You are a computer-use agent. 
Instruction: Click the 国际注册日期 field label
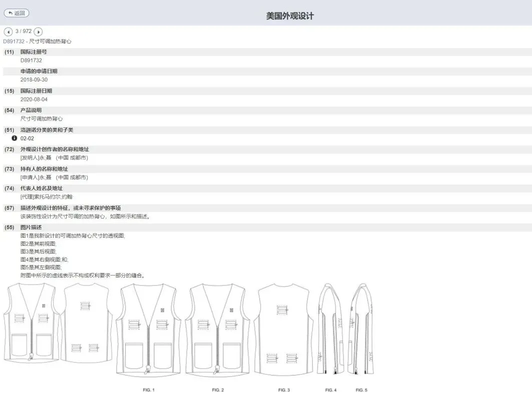37,91
